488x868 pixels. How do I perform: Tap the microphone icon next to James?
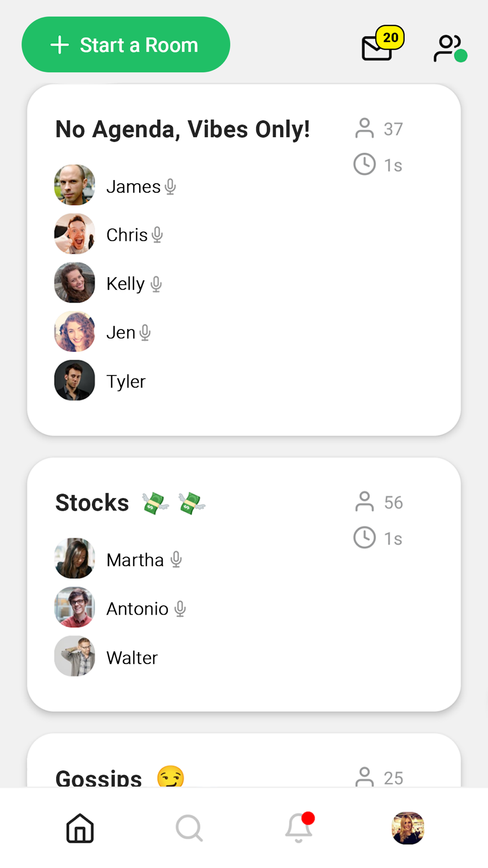170,186
